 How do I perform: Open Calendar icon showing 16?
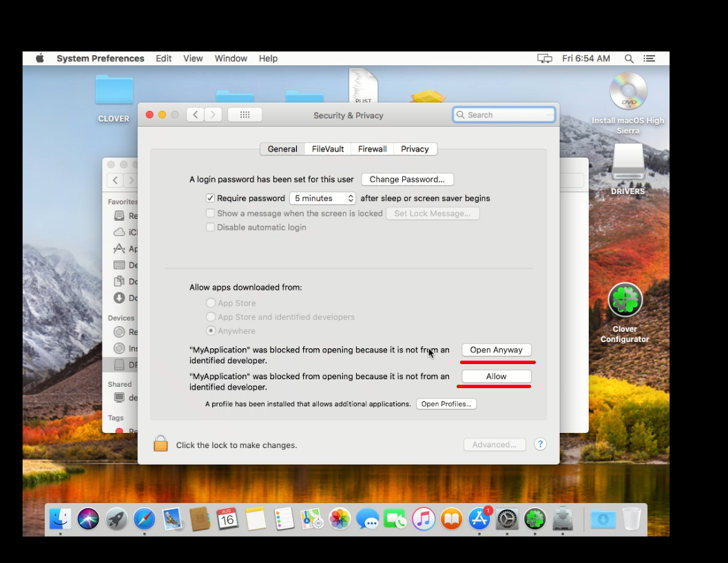point(227,518)
